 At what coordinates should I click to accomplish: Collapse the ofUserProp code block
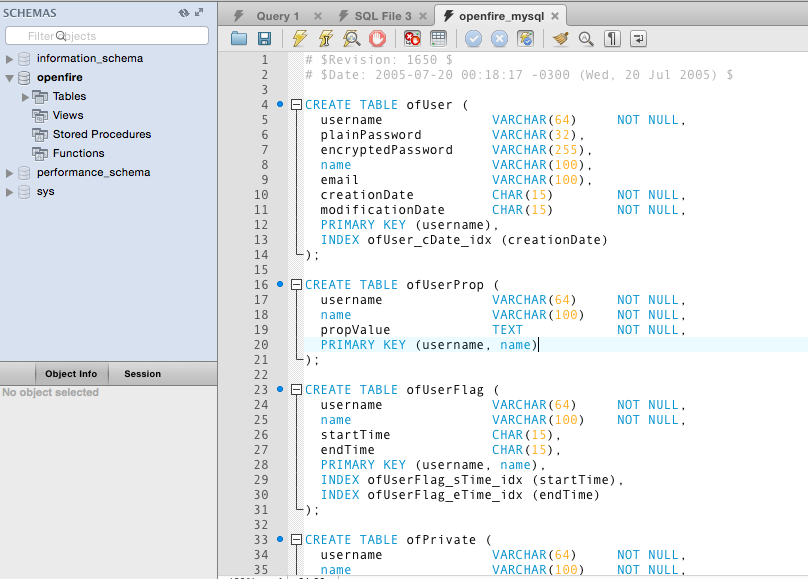point(296,284)
